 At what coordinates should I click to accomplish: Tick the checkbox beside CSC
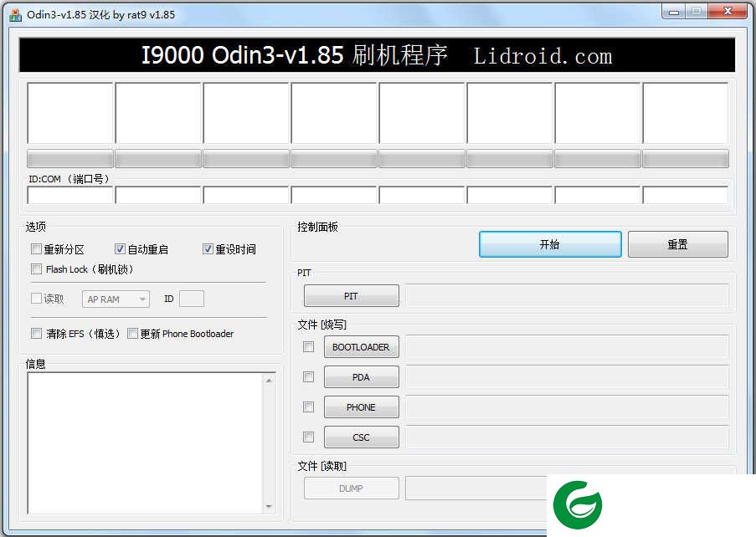[309, 437]
